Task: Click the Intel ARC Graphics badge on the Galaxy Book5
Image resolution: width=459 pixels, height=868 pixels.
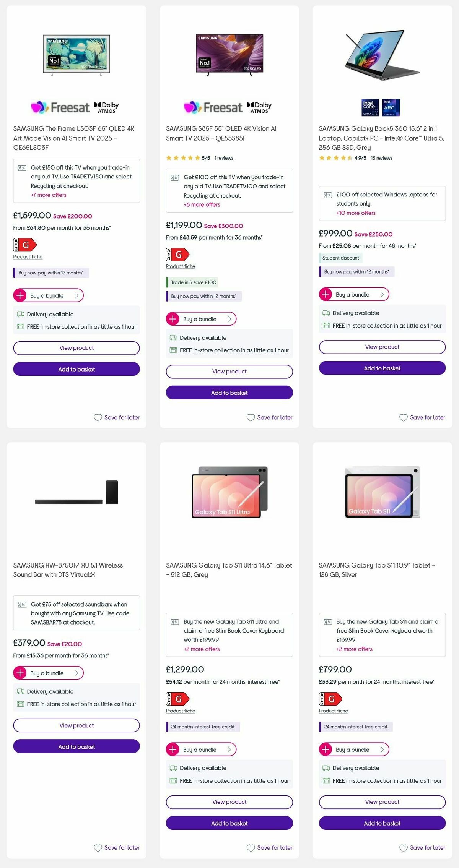Action: (x=390, y=107)
